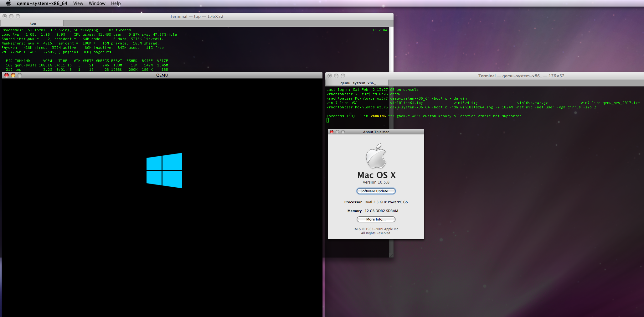Click the Windows logo in QEMU display

164,170
